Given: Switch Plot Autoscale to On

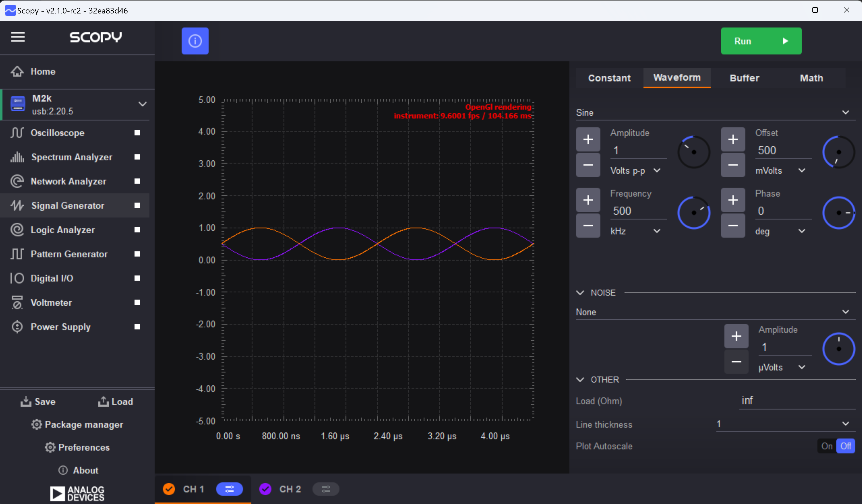Looking at the screenshot, I should [827, 446].
